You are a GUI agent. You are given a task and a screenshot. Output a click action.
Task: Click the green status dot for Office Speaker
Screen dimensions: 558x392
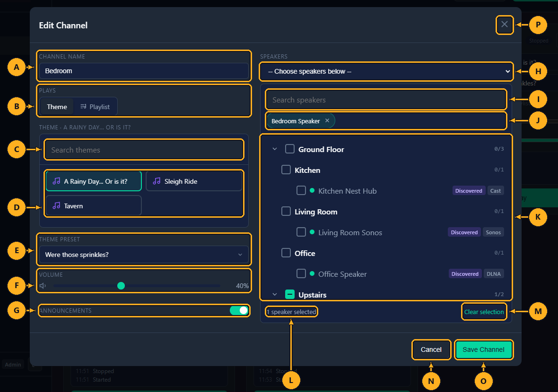pos(312,273)
